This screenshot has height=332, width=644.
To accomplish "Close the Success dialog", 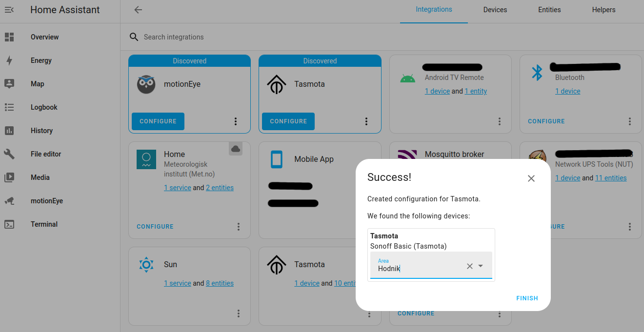I will (531, 178).
